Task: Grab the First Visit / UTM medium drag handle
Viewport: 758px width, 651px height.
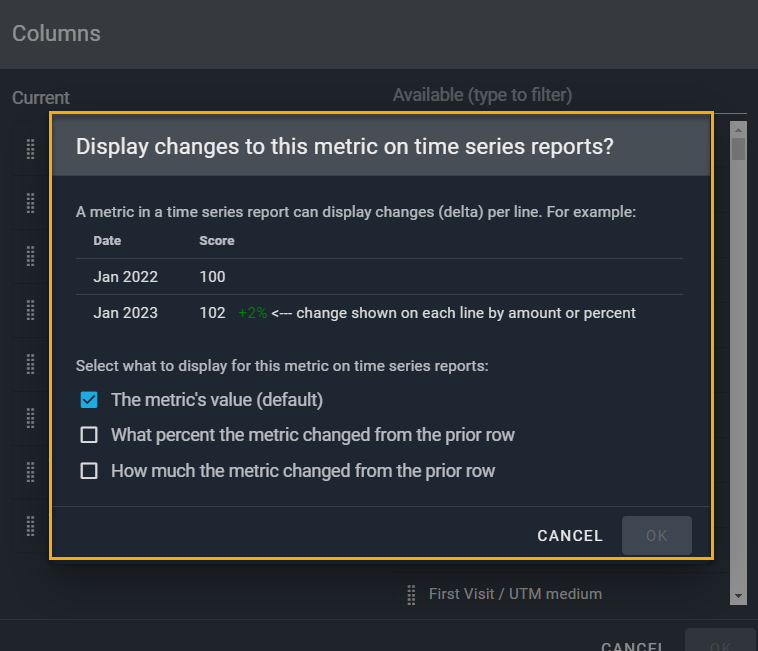Action: (411, 595)
